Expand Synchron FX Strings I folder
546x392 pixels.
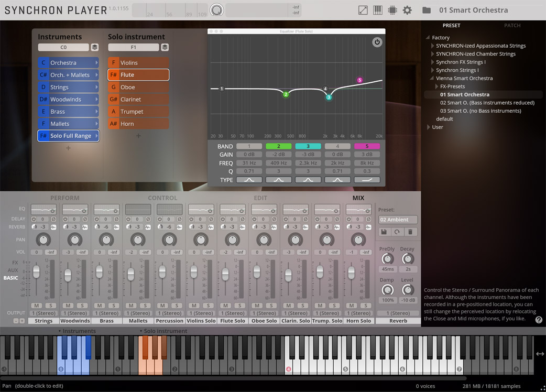(x=432, y=62)
